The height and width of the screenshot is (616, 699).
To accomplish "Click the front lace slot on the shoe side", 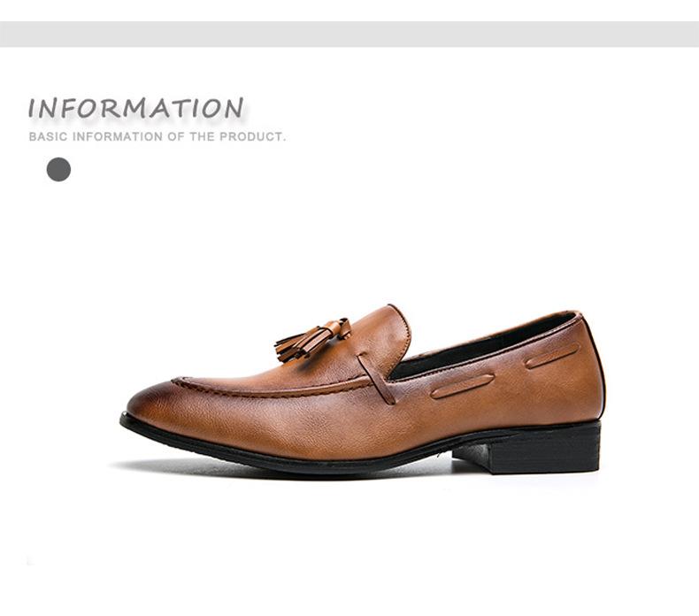I will pyautogui.click(x=463, y=386).
